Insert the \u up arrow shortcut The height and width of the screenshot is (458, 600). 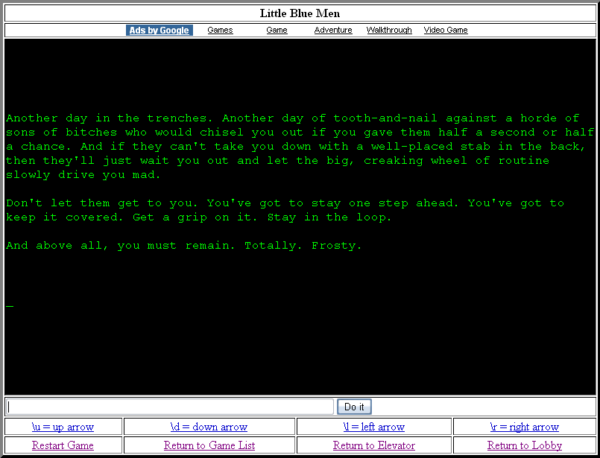pyautogui.click(x=63, y=427)
